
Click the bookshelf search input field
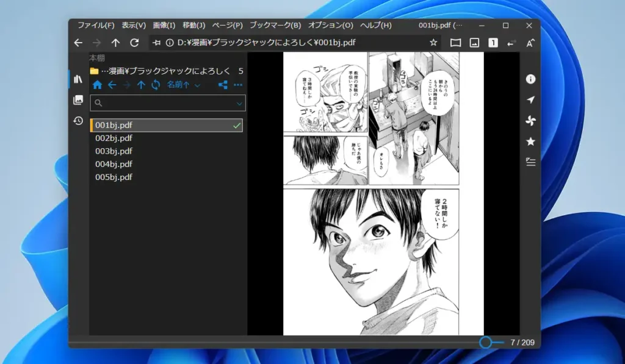(168, 103)
